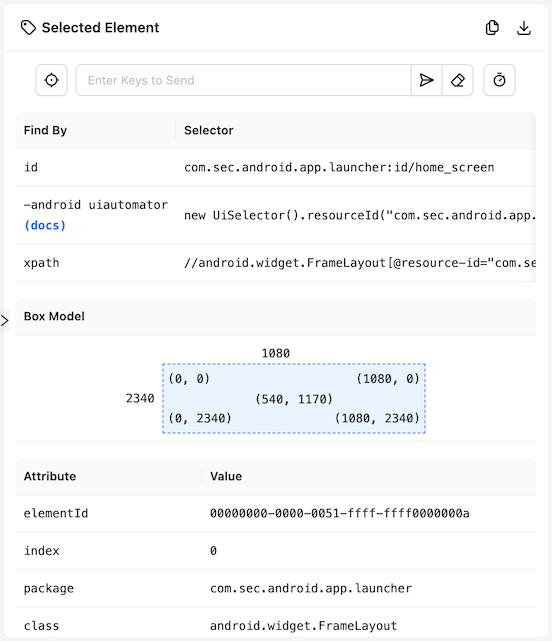The image size is (552, 641).
Task: Send keys with the paper plane icon
Action: [426, 80]
